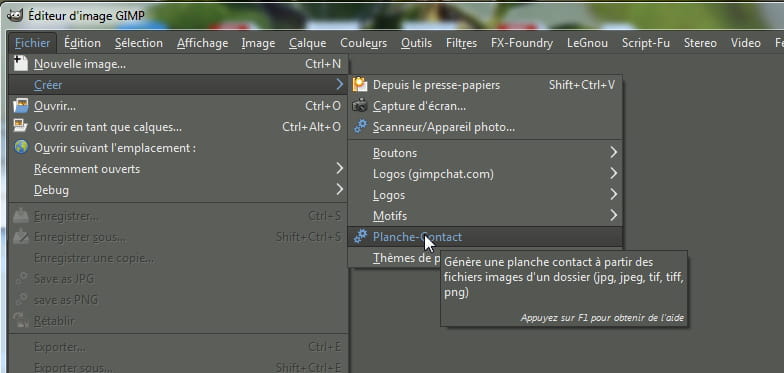Screen dimensions: 784x373
Task: Open the Fichier menu
Action: (32, 43)
